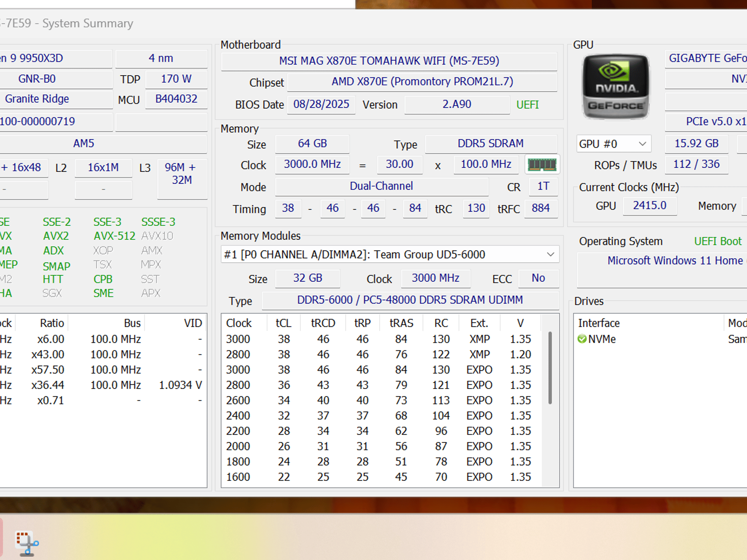Screen dimensions: 747x560
Task: Click the green UEFI label beside BIOS version
Action: pos(527,105)
